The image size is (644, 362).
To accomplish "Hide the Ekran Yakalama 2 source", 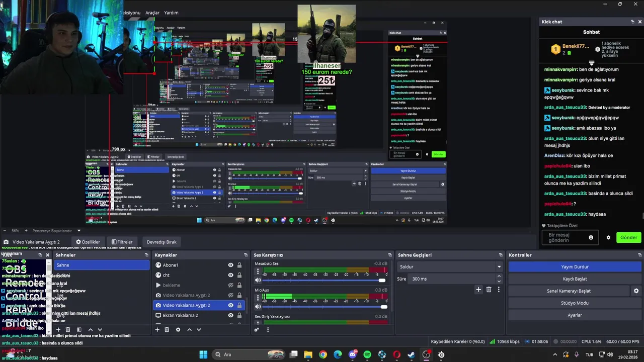I will click(x=231, y=315).
